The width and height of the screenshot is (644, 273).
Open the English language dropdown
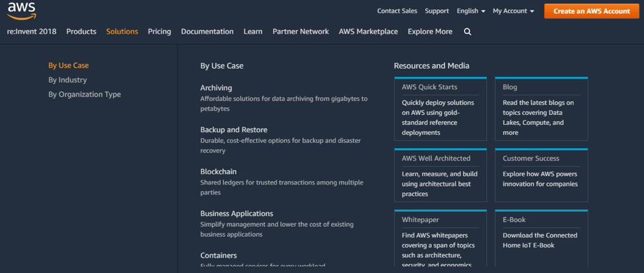471,11
